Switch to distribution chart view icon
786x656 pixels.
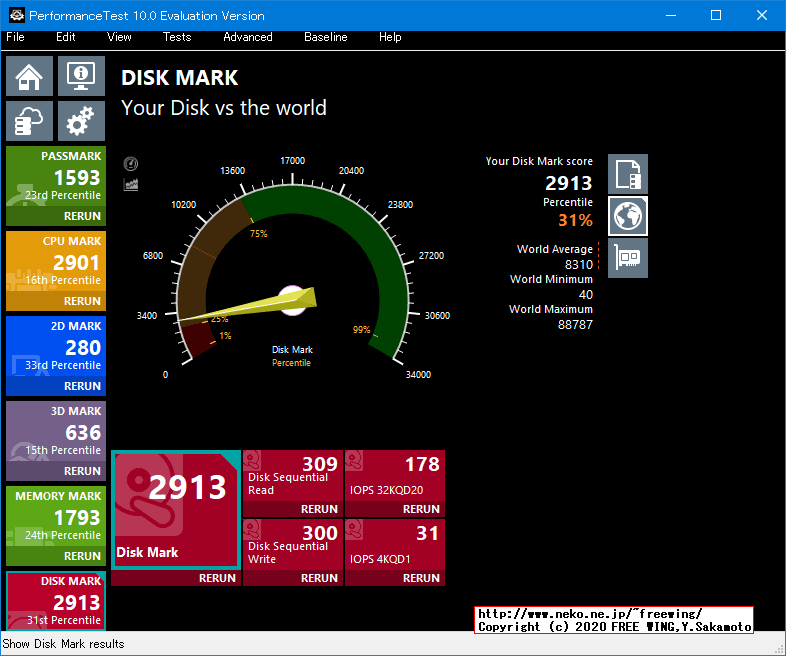131,184
